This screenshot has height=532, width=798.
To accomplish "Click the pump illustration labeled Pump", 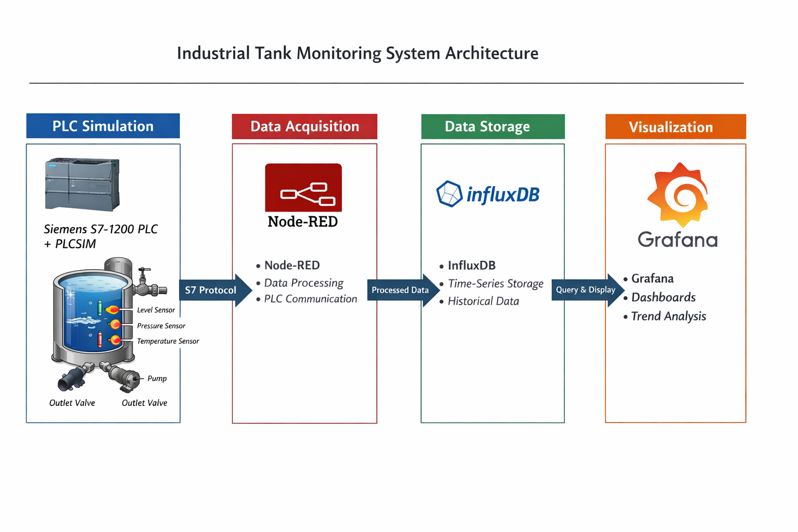I will 123,378.
